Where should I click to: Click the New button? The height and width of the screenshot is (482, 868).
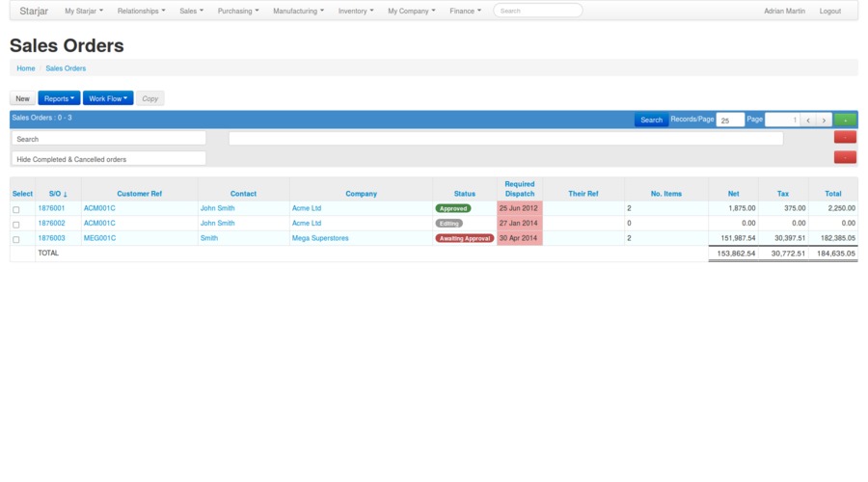(x=22, y=98)
